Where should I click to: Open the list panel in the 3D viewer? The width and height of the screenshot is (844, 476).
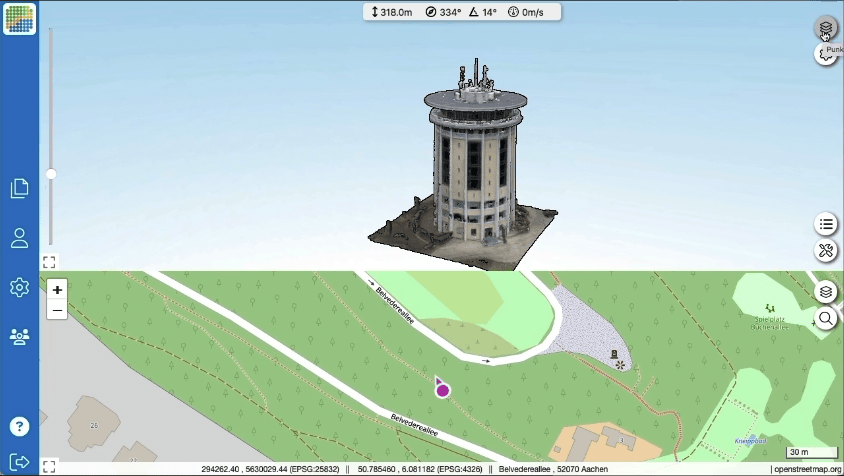[825, 224]
